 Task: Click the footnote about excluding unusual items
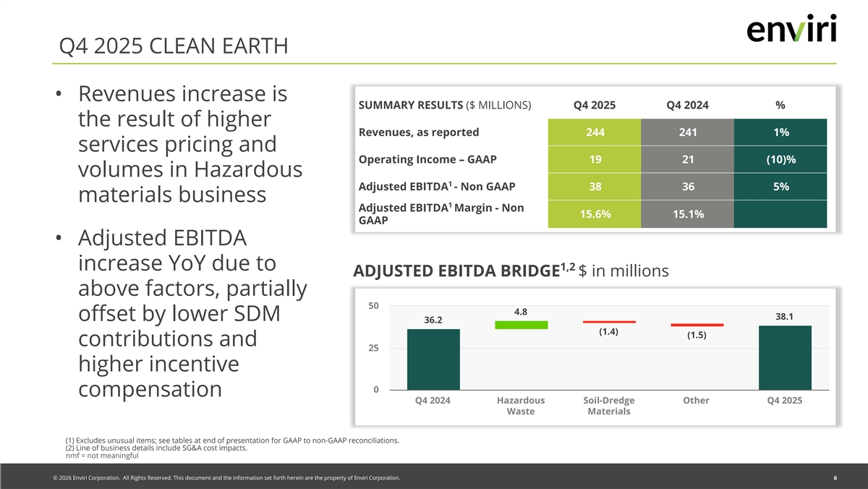coord(231,440)
